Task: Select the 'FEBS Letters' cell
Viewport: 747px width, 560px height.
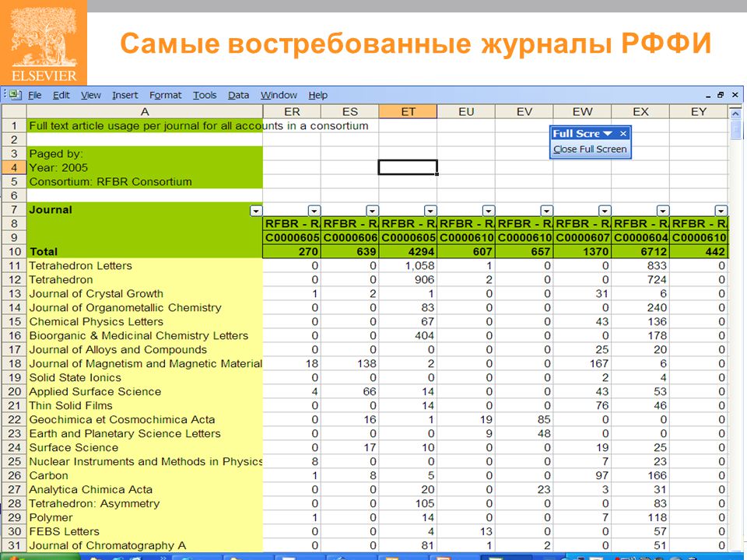Action: coord(145,531)
